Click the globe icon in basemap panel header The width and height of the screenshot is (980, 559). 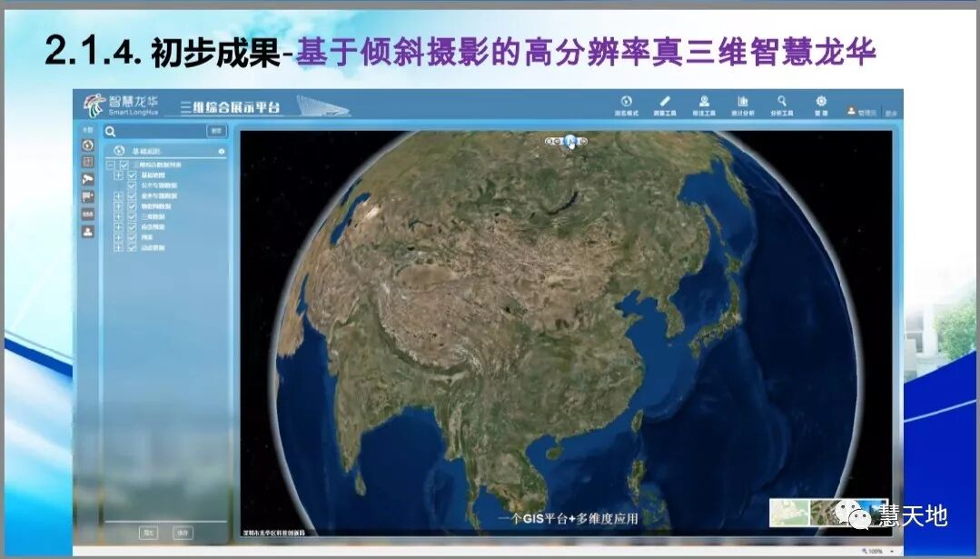click(x=119, y=151)
